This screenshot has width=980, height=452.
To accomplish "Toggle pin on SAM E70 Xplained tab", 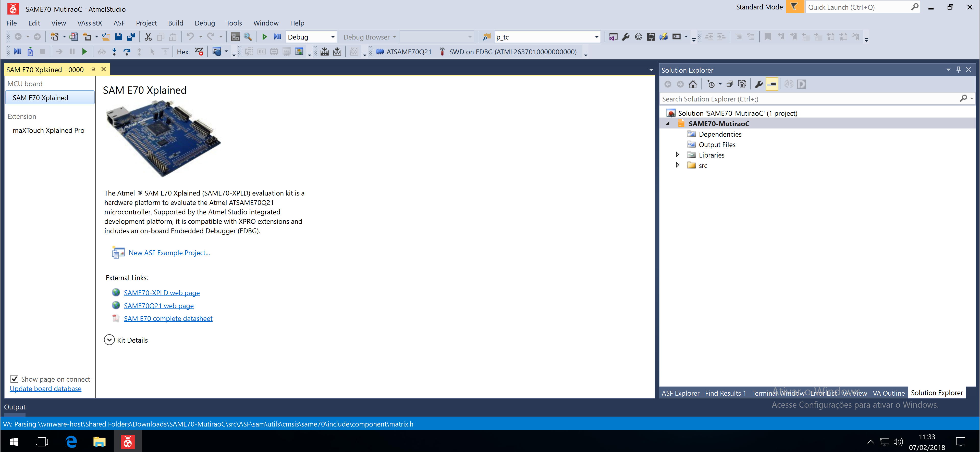I will [x=92, y=69].
